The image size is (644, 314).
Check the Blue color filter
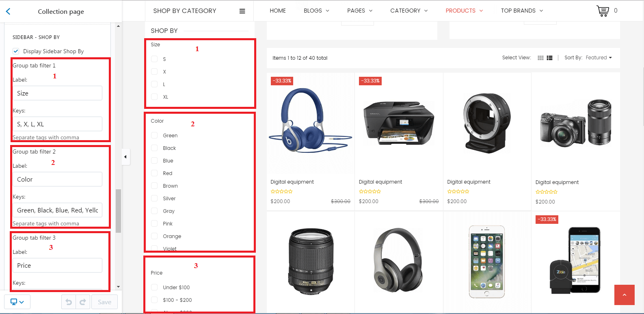point(154,160)
